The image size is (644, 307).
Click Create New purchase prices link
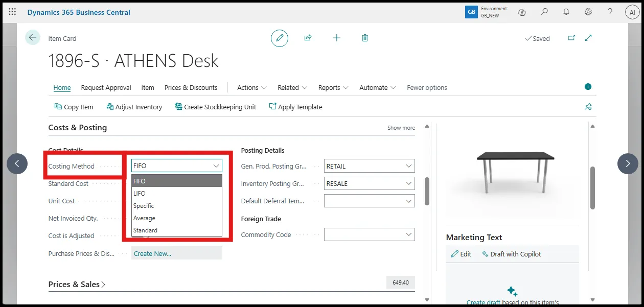(152, 253)
